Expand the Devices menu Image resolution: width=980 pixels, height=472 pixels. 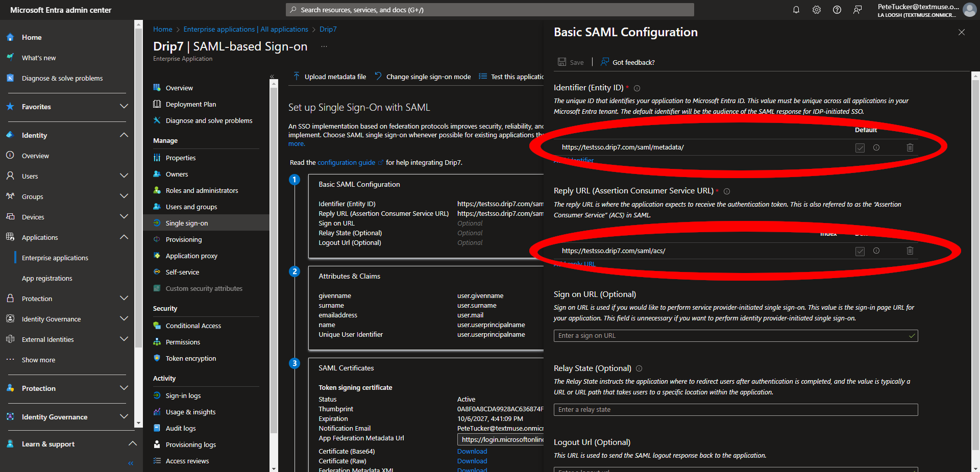pyautogui.click(x=124, y=217)
